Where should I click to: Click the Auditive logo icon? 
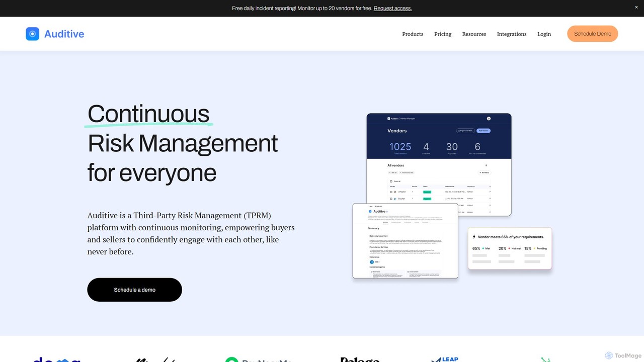32,34
